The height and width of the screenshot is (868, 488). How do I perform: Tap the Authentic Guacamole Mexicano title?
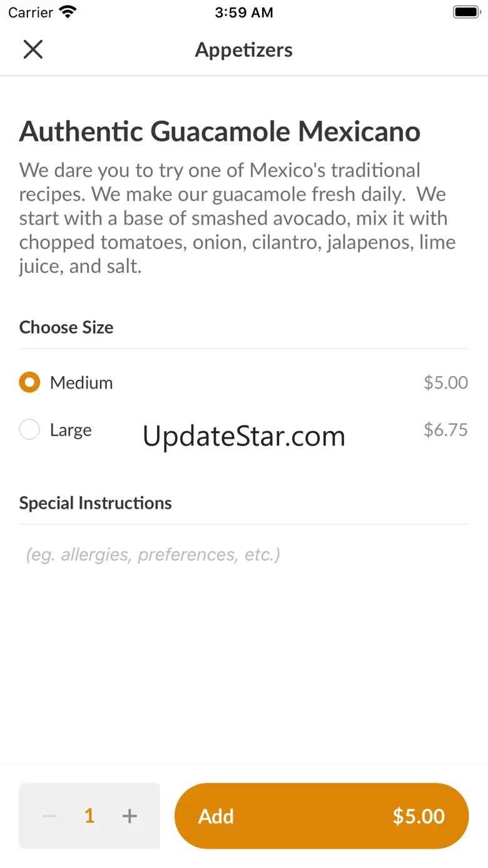(x=220, y=131)
